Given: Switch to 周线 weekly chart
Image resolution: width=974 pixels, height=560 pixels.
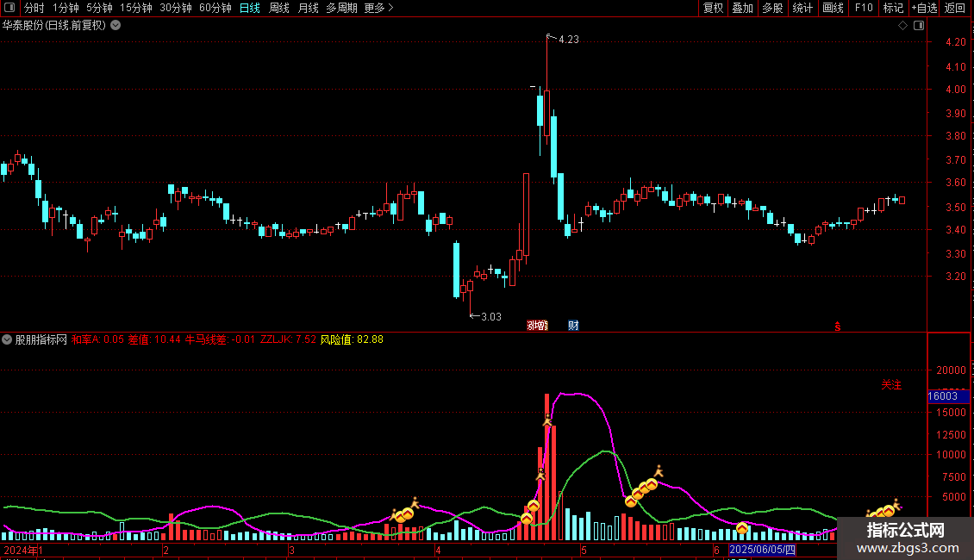Looking at the screenshot, I should 279,8.
